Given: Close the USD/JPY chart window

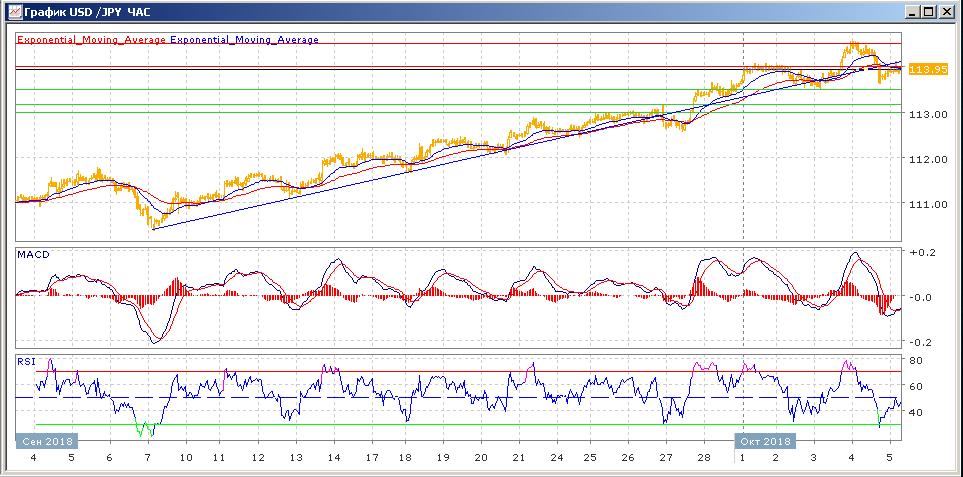Looking at the screenshot, I should pyautogui.click(x=945, y=12).
